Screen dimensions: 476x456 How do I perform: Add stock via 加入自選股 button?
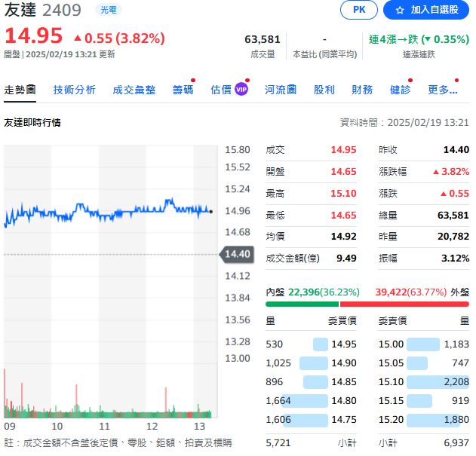(426, 10)
